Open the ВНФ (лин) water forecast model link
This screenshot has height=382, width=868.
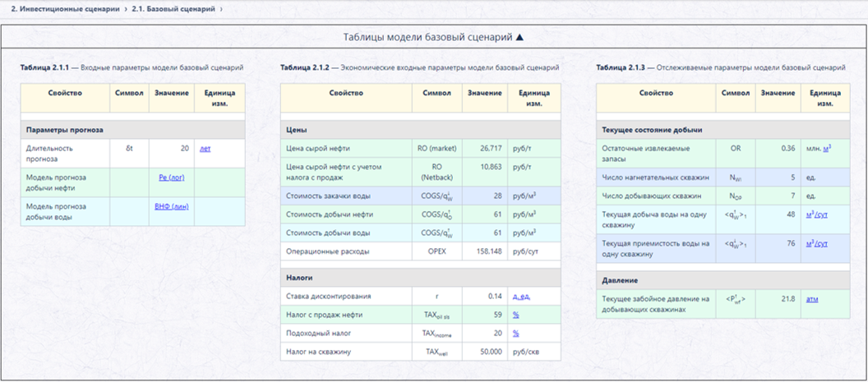pos(172,206)
